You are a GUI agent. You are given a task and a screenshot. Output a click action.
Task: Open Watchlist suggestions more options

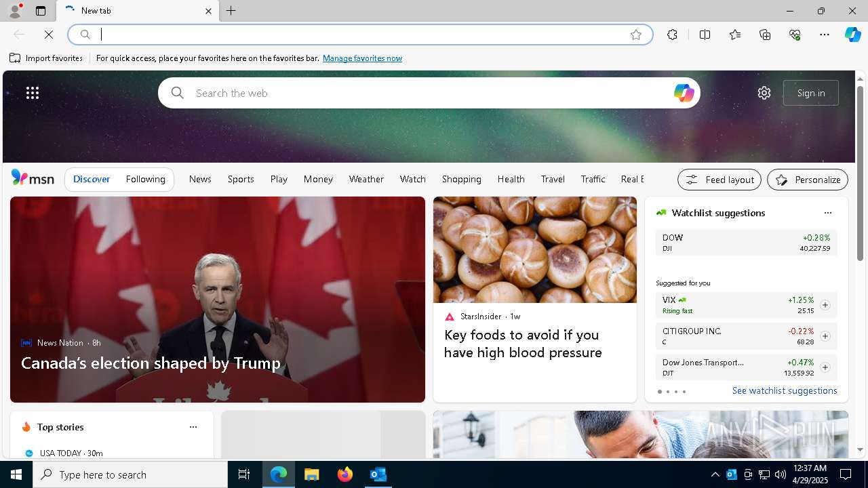click(x=827, y=213)
